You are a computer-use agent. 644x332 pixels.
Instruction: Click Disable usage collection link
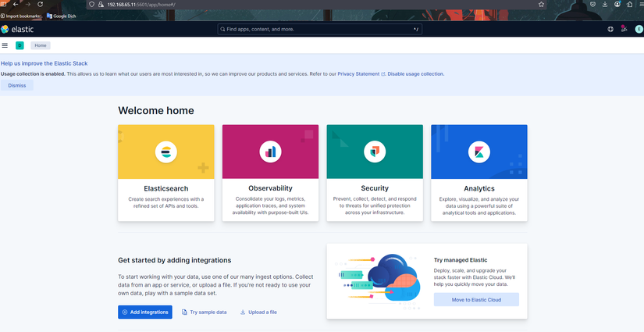click(x=415, y=74)
